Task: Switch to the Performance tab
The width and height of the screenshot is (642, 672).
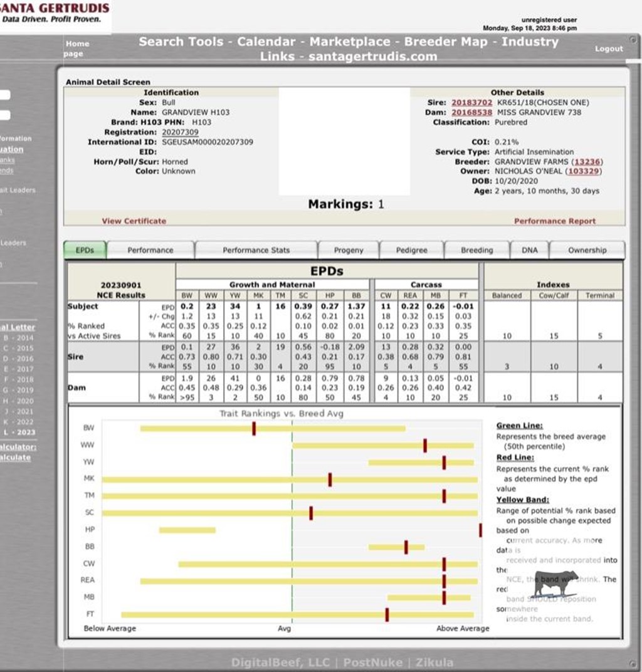Action: [150, 250]
